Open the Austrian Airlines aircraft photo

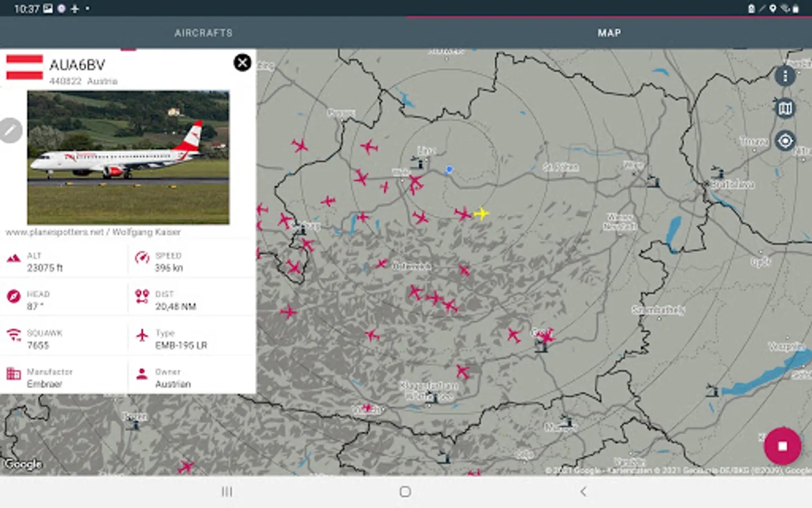coord(129,157)
